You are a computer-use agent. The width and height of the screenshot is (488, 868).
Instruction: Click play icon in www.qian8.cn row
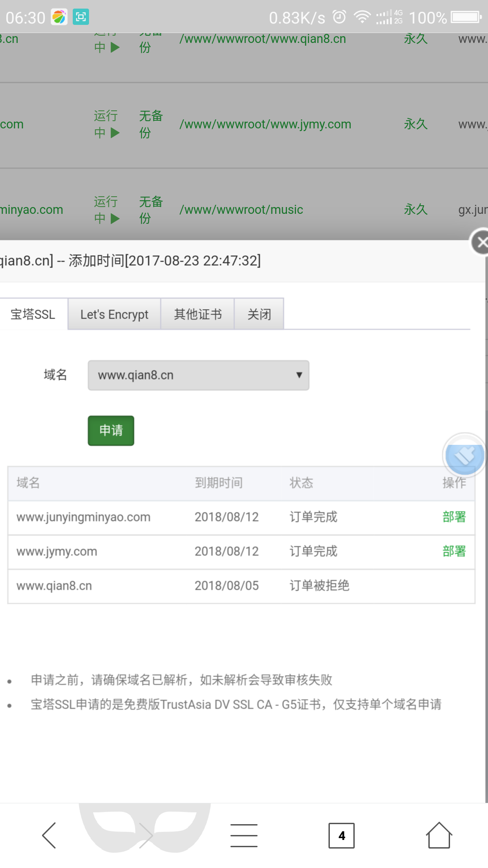tap(115, 47)
